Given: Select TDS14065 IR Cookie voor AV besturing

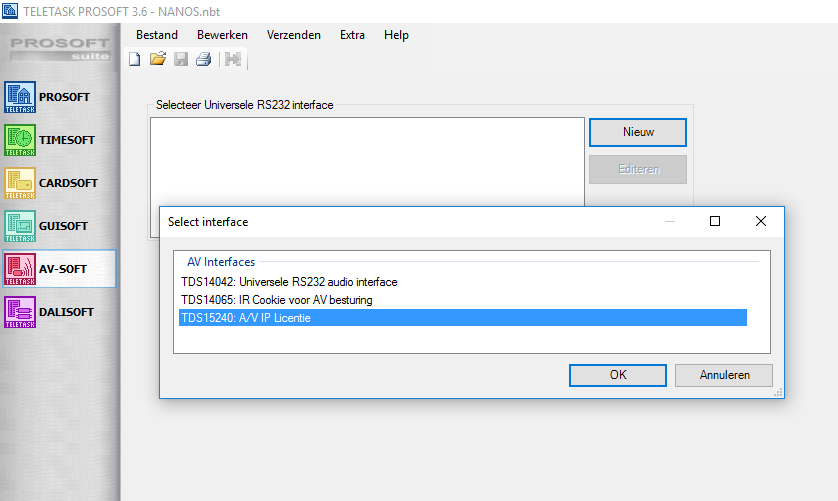Looking at the screenshot, I should (x=277, y=300).
